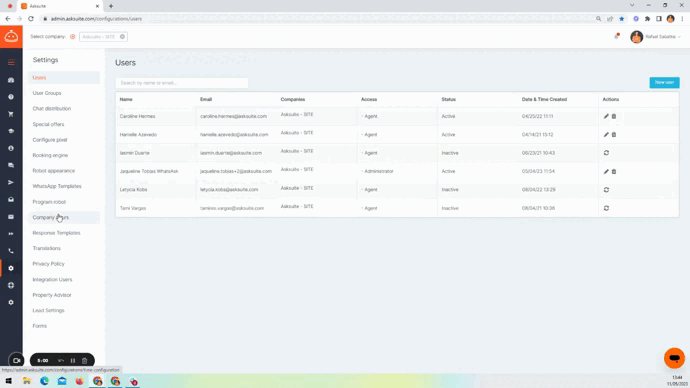Open Translations settings
Image resolution: width=690 pixels, height=388 pixels.
47,248
